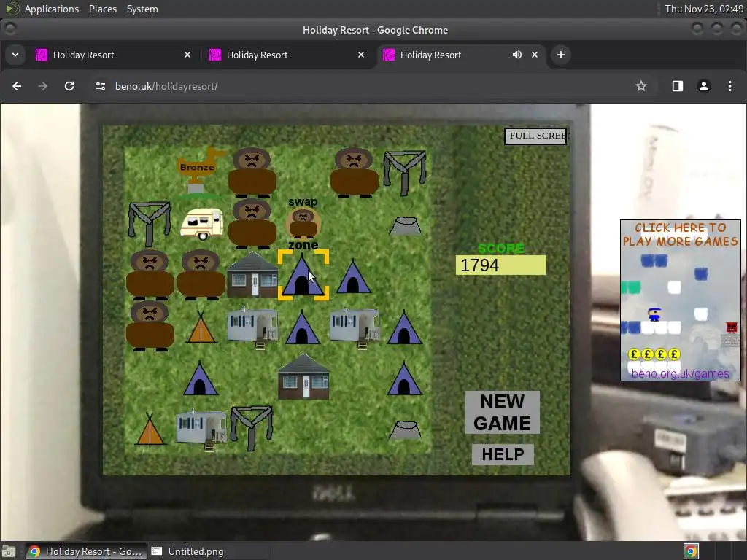Image resolution: width=747 pixels, height=560 pixels.
Task: Open Chrome's three-dot menu
Action: (729, 86)
